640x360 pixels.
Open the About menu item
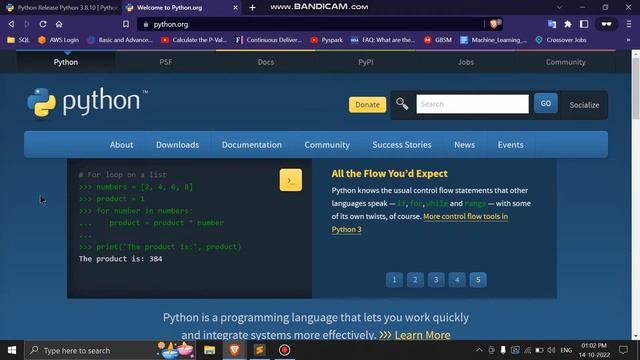121,145
